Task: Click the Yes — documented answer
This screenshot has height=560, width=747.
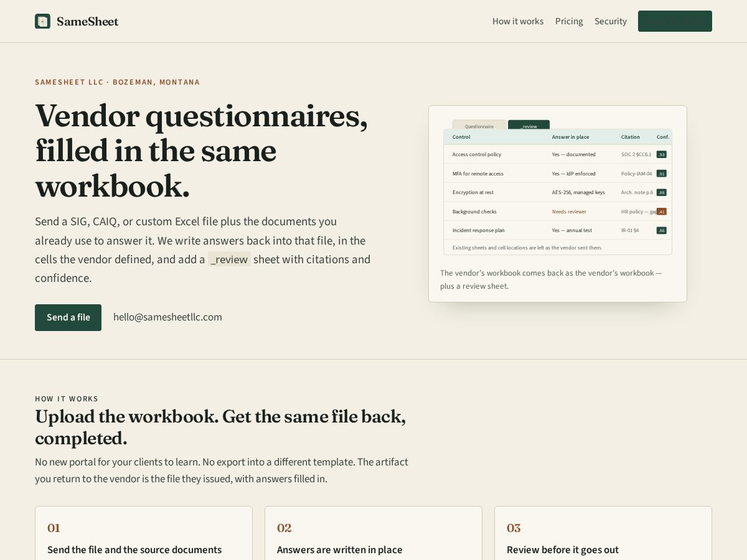Action: (574, 154)
